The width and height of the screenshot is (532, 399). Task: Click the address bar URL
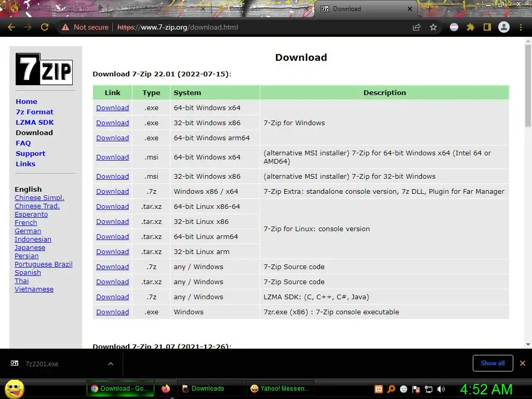(178, 27)
